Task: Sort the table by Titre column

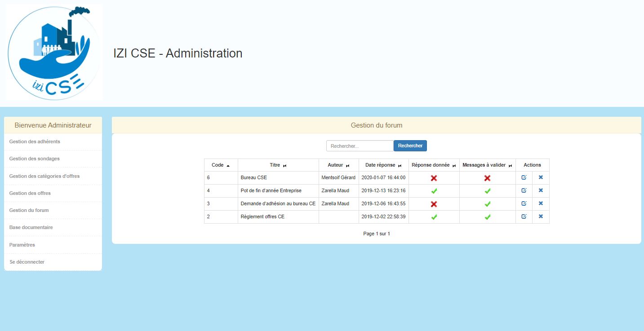Action: coord(278,165)
